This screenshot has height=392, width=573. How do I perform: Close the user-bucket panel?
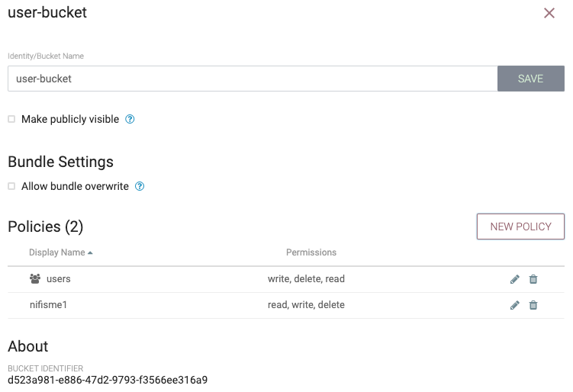tap(549, 13)
